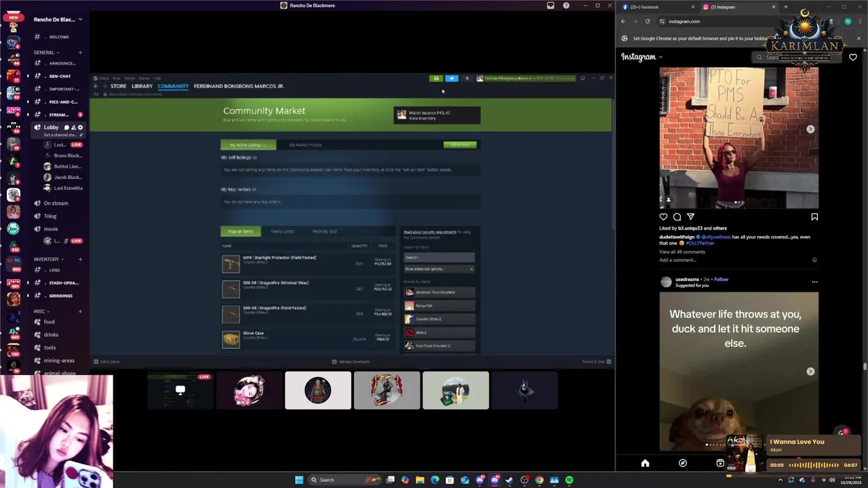Follow usedreams on Instagram
868x488 pixels.
[x=721, y=279]
